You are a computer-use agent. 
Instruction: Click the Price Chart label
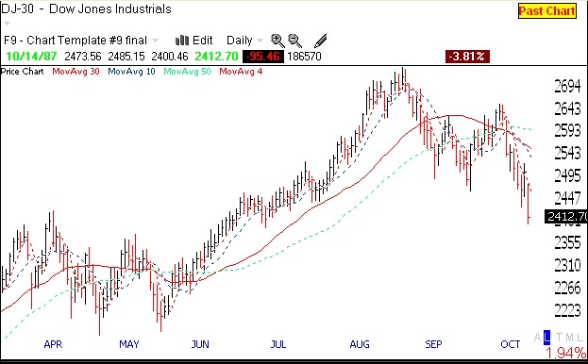click(x=22, y=71)
